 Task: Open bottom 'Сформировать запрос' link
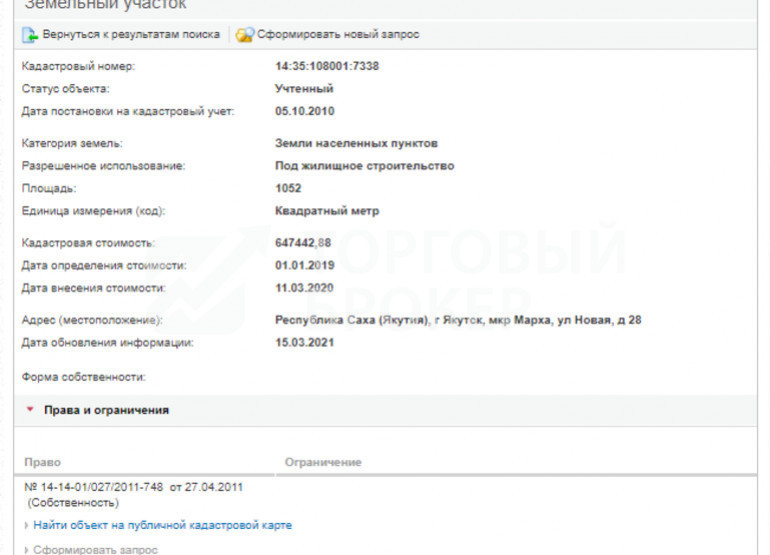tap(95, 550)
